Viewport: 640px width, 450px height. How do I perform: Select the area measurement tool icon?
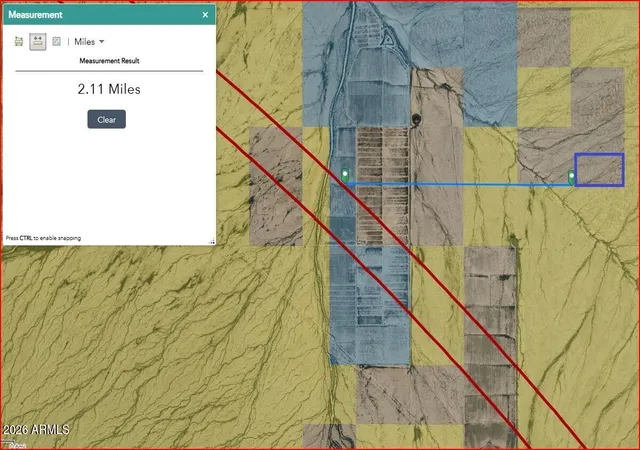click(19, 41)
